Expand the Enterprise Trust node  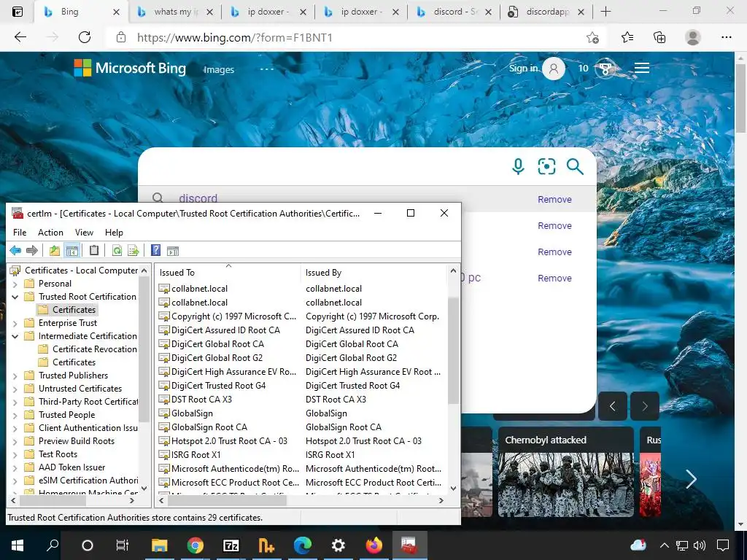15,323
